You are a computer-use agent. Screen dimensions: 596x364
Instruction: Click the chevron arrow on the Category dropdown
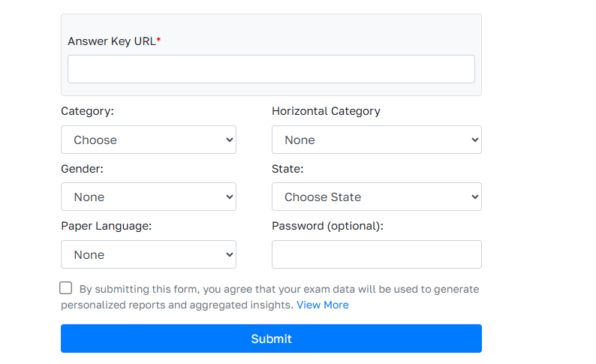[229, 140]
